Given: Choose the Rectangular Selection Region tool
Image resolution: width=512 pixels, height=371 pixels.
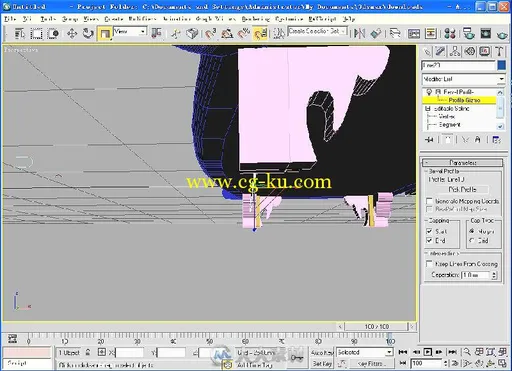Looking at the screenshot, I should coord(36,34).
